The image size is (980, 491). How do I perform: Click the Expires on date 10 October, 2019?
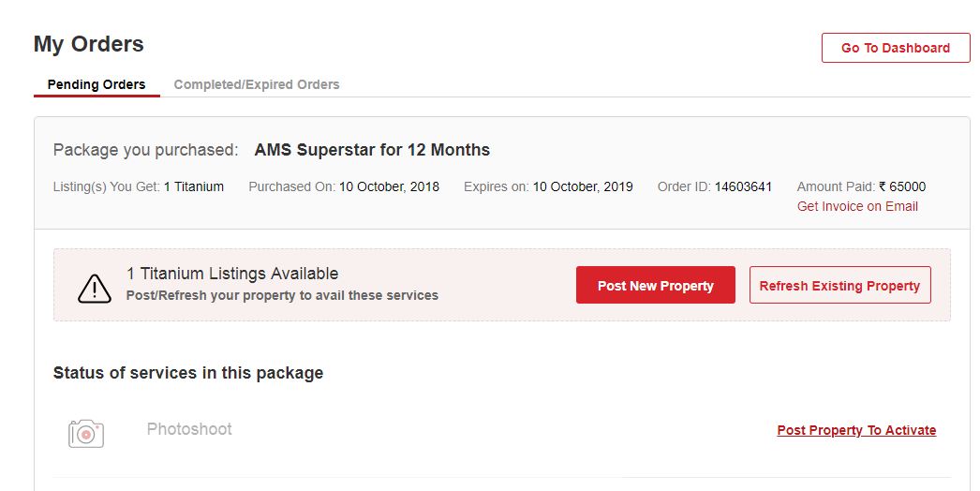click(x=583, y=186)
